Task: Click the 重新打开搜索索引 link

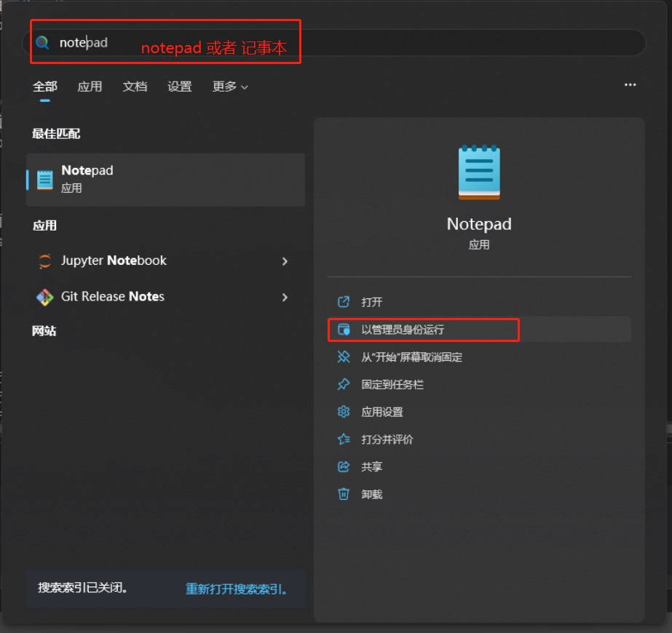Action: [x=236, y=589]
